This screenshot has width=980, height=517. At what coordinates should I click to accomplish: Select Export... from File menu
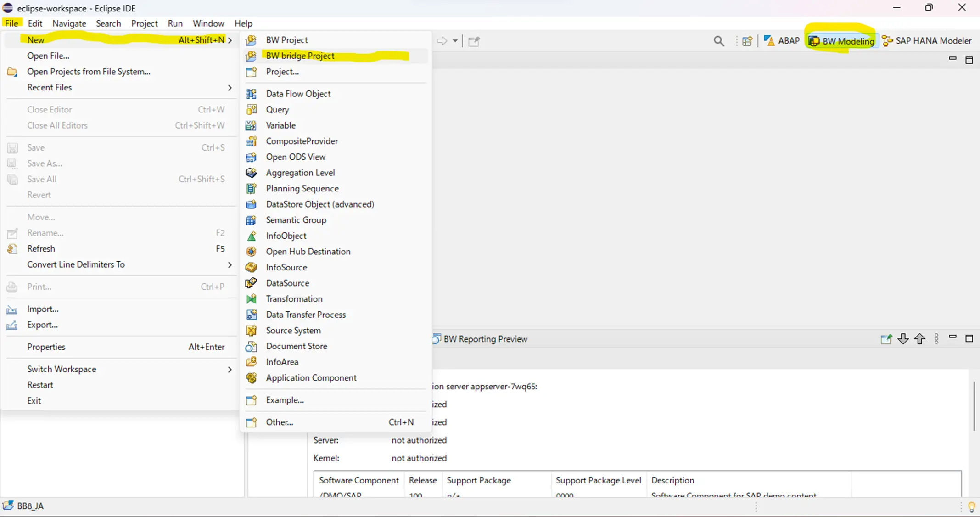pyautogui.click(x=121, y=325)
